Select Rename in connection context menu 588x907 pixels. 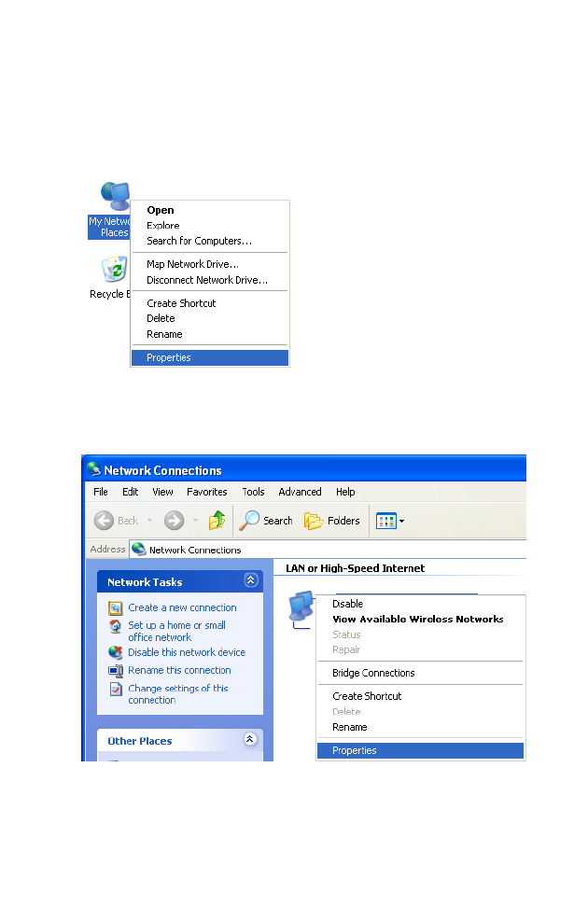(x=350, y=727)
